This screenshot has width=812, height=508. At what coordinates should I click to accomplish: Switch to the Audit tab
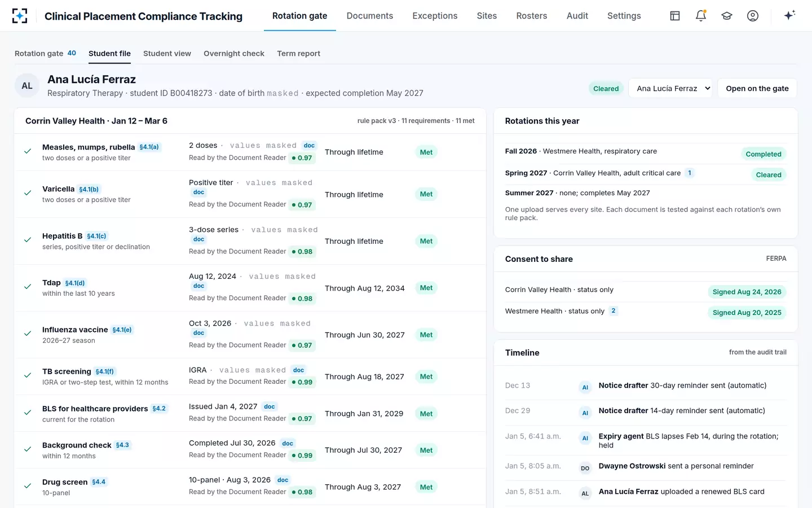coord(577,16)
